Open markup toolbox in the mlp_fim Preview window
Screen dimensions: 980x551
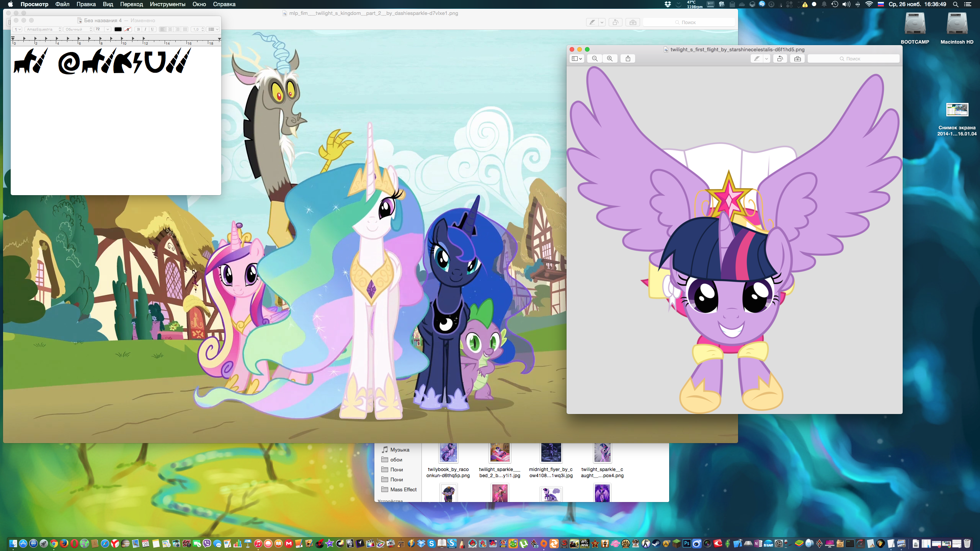[x=633, y=22]
